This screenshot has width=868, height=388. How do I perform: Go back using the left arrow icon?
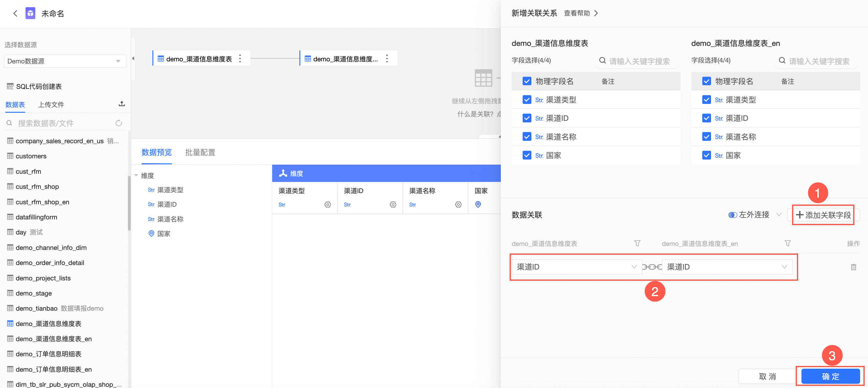[15, 14]
